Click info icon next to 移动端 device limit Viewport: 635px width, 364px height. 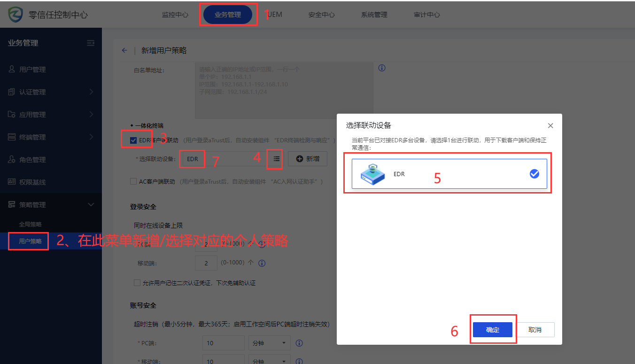(x=263, y=263)
